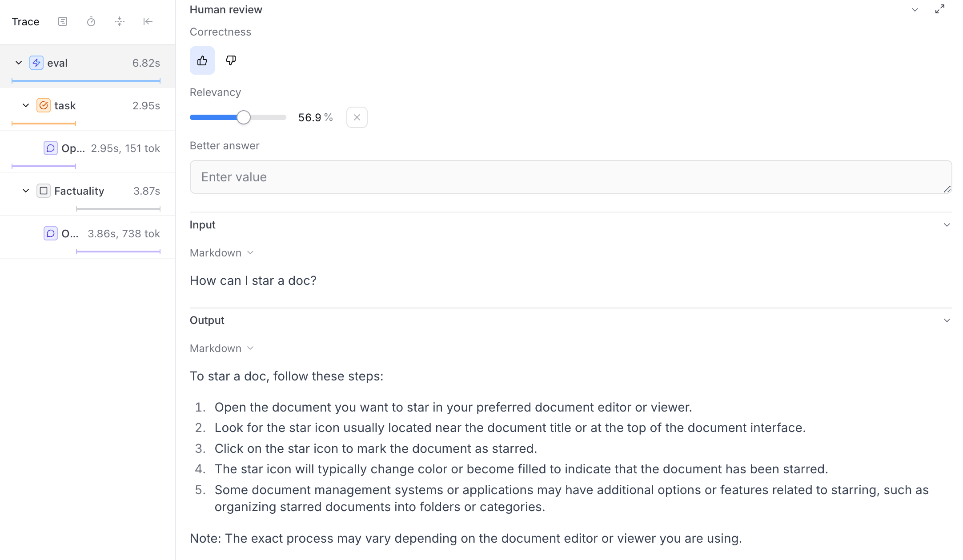Click the collapse trace panel arrow icon

pos(148,21)
